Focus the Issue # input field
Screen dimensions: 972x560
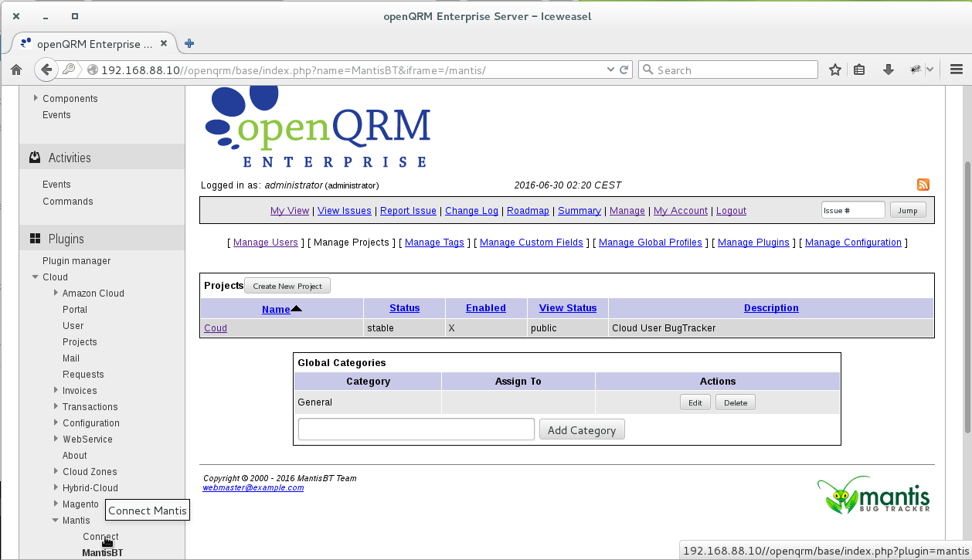853,210
